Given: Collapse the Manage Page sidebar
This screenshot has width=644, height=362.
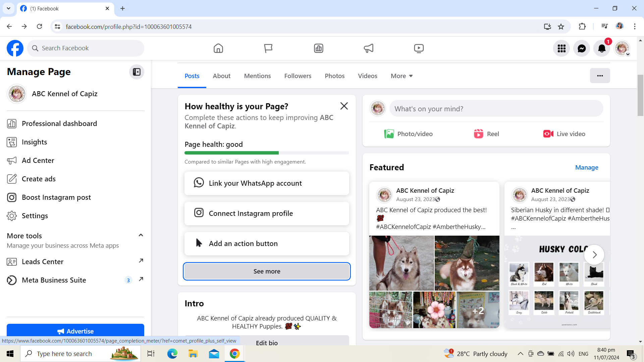Looking at the screenshot, I should (x=137, y=72).
